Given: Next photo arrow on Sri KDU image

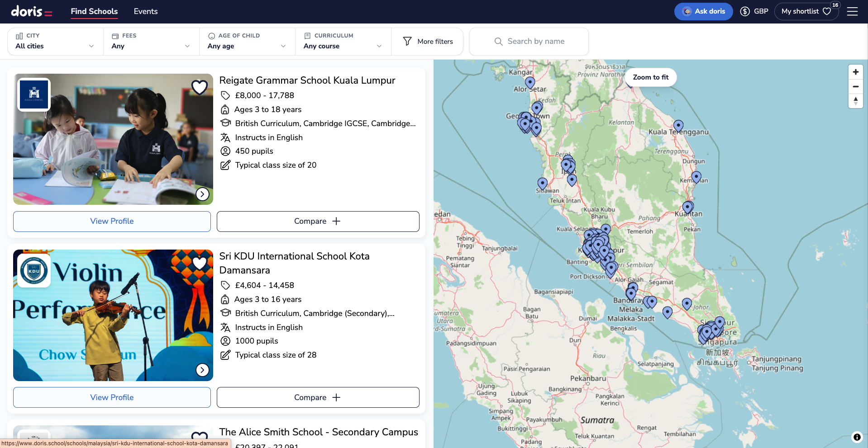Looking at the screenshot, I should pyautogui.click(x=202, y=370).
